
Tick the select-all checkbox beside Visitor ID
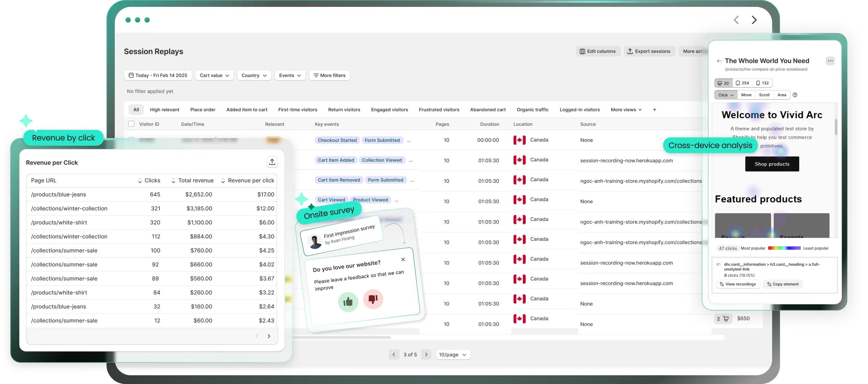click(131, 124)
